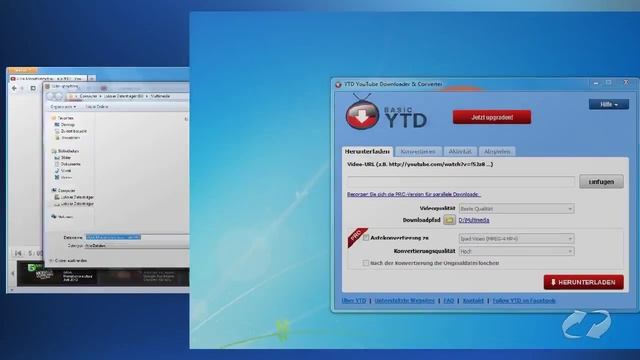The image size is (640, 360).
Task: Click the Dokumente icon in save dialog sidebar
Action: pyautogui.click(x=57, y=164)
